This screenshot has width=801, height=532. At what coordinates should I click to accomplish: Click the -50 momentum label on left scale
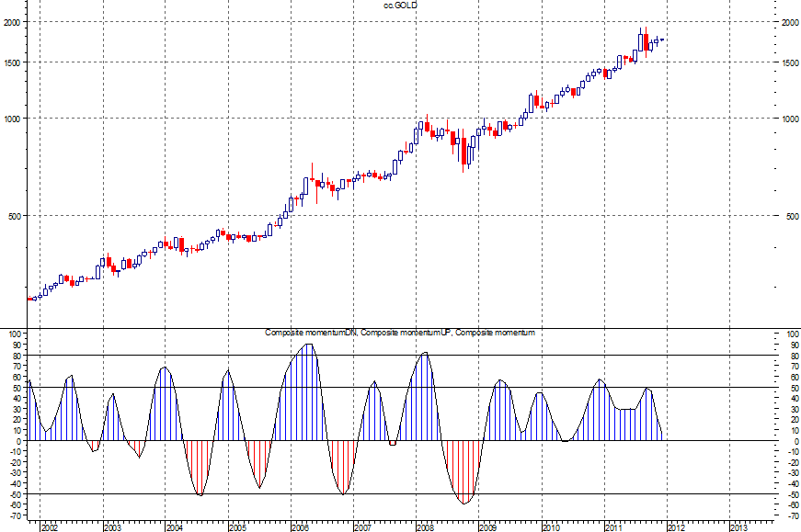(x=15, y=494)
